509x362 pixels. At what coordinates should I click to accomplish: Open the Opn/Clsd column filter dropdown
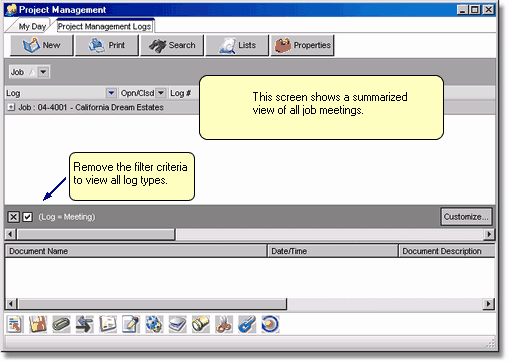(x=161, y=93)
